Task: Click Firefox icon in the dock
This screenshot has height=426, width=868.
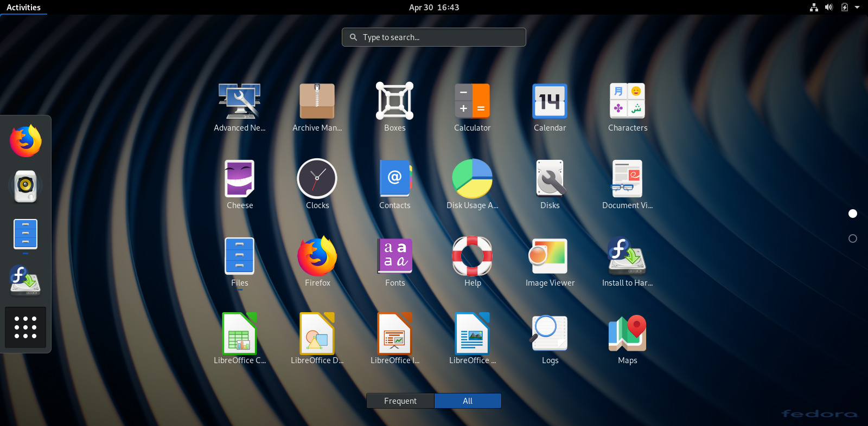Action: (x=25, y=140)
